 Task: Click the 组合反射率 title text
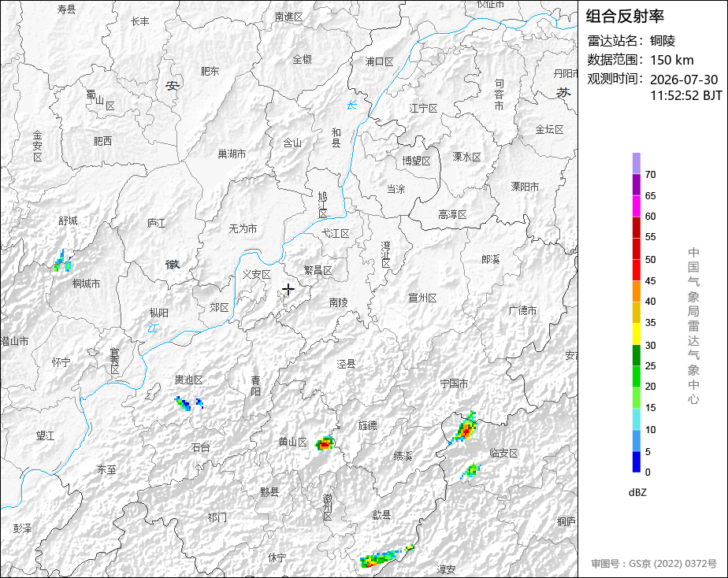[x=625, y=17]
